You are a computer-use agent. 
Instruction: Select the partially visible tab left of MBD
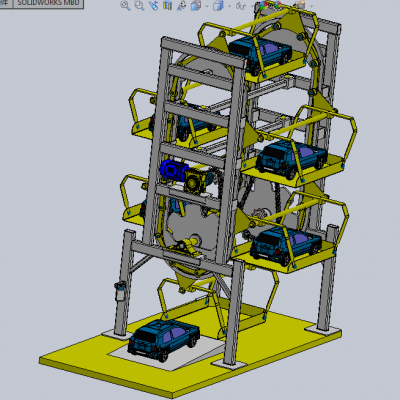click(x=6, y=4)
